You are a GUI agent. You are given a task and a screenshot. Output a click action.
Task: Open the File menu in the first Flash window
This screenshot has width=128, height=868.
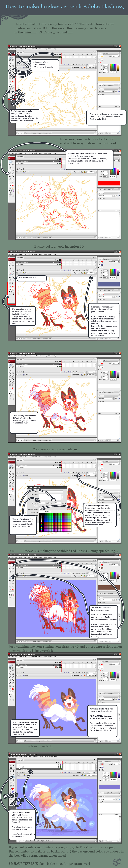tap(9, 49)
